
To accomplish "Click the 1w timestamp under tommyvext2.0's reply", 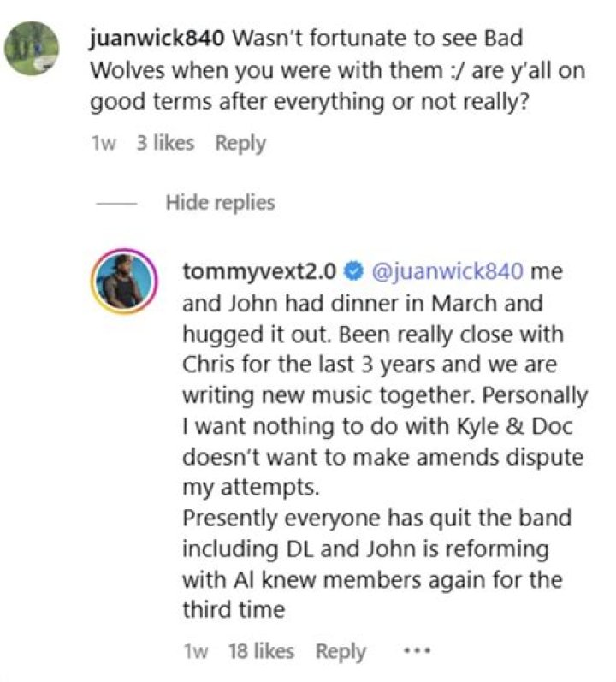I will coord(196,651).
